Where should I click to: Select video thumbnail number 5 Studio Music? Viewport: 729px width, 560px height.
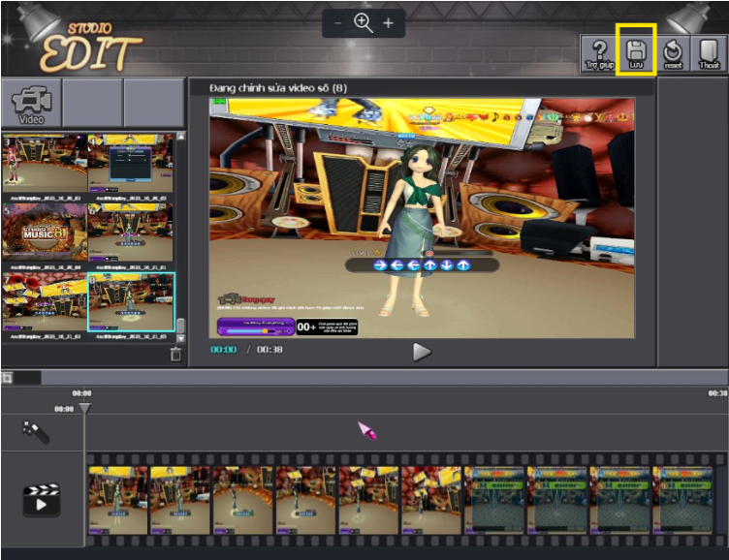point(45,233)
